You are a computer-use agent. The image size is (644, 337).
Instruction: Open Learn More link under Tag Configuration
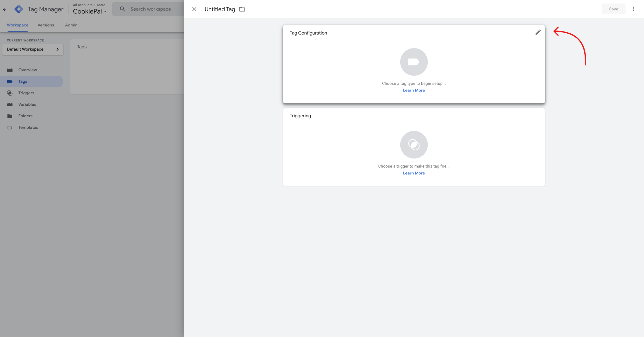(414, 91)
